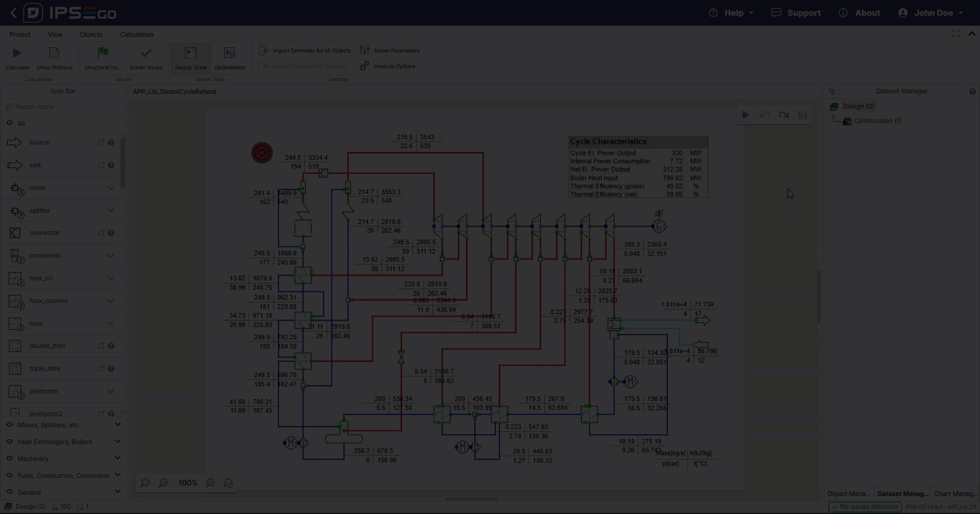Open Structural Issues flag icon
The width and height of the screenshot is (980, 514).
[103, 54]
